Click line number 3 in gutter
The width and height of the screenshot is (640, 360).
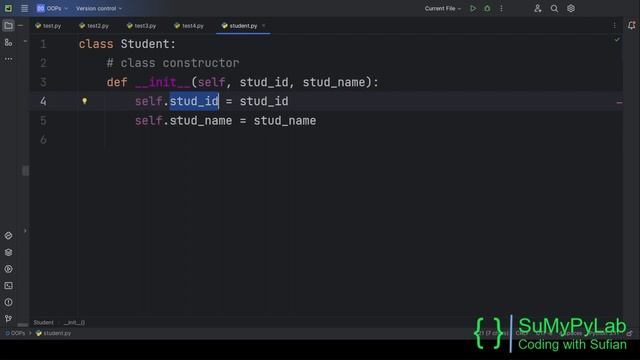click(43, 82)
